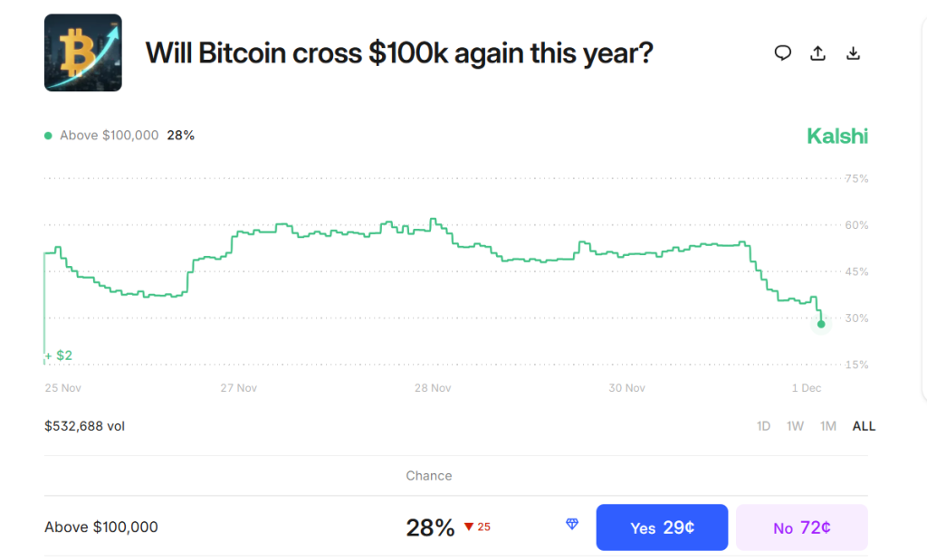The image size is (927, 560).
Task: Click the $532,688 volume figure
Action: pyautogui.click(x=84, y=425)
